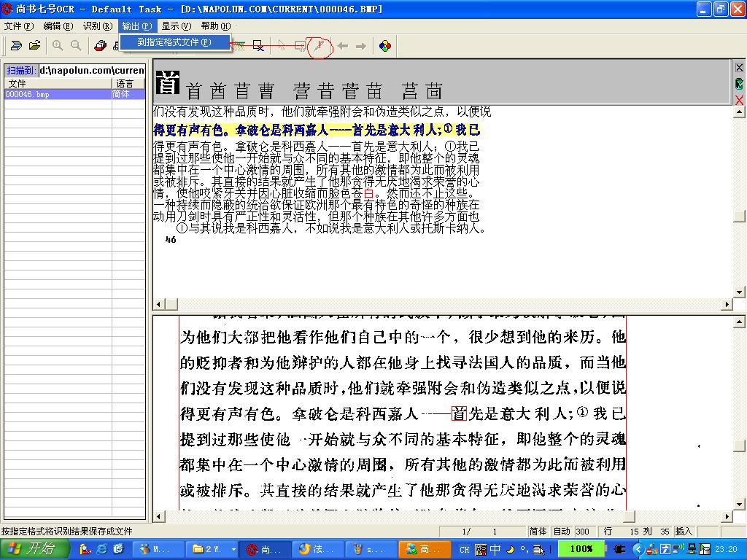
Task: Click status bar 自动 indicator
Action: click(561, 532)
